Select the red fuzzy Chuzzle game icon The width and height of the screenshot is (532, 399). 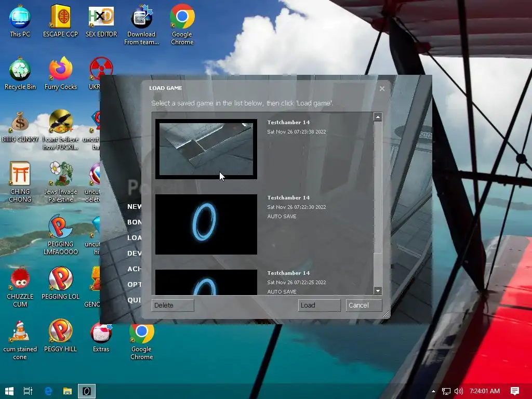pos(20,288)
